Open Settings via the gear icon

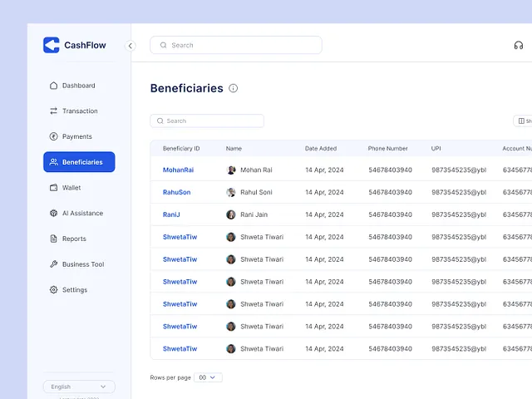54,290
